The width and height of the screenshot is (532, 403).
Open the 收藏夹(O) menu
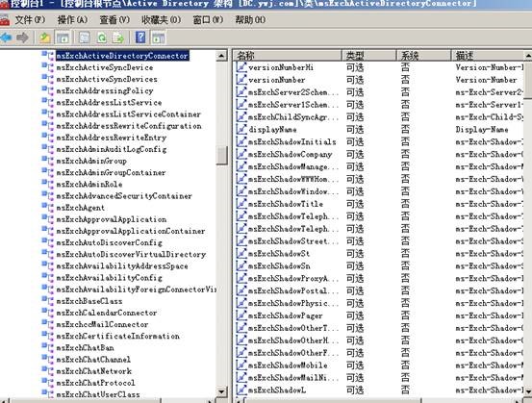[x=162, y=20]
